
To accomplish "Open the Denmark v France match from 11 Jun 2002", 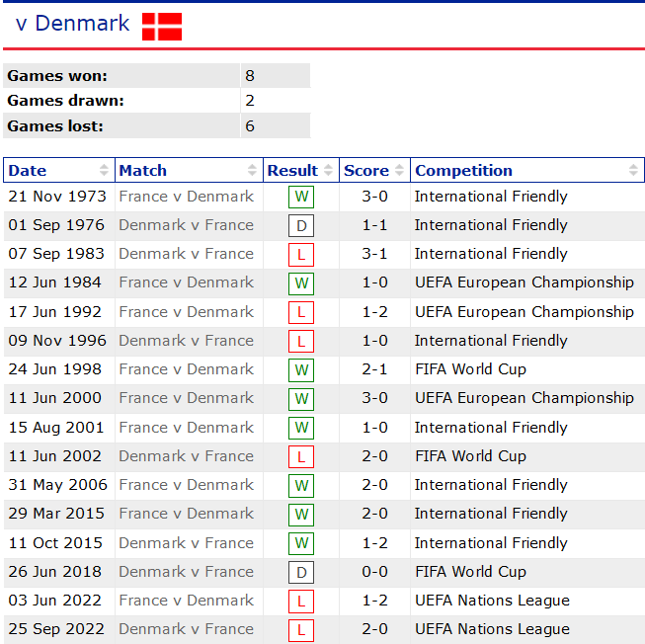I will coord(186,456).
